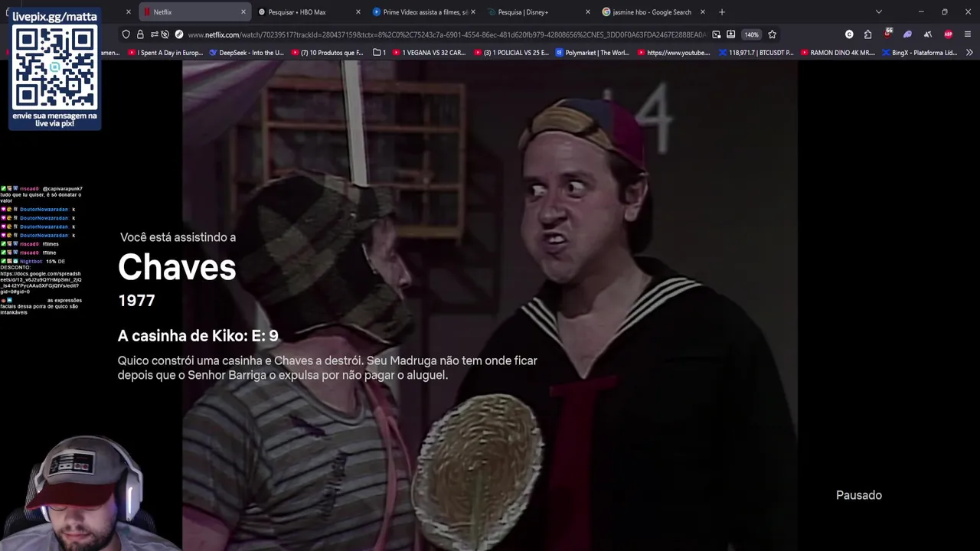Viewport: 980px width, 551px height.
Task: Open RAMON DINO 4K bookmark
Action: 838,53
